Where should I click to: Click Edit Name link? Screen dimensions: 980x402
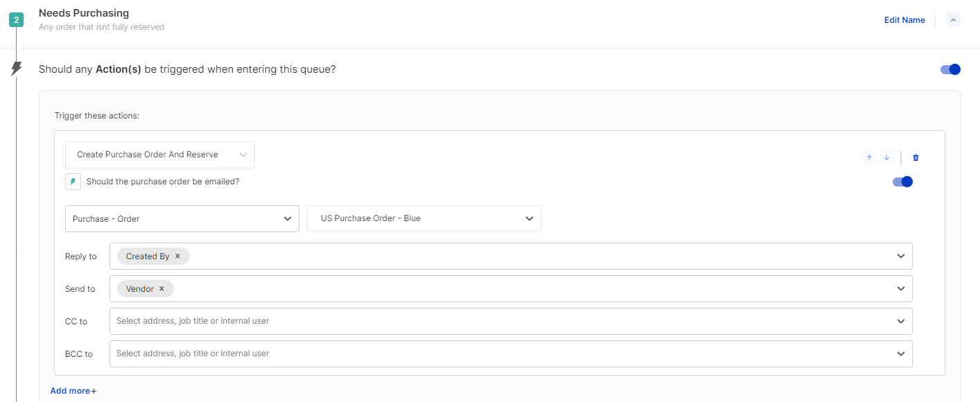pos(904,20)
